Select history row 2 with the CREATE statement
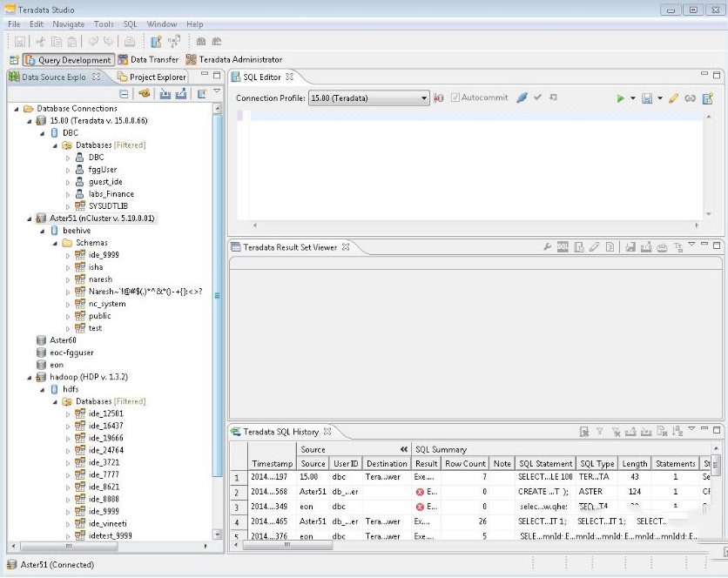This screenshot has width=728, height=578. pyautogui.click(x=471, y=492)
